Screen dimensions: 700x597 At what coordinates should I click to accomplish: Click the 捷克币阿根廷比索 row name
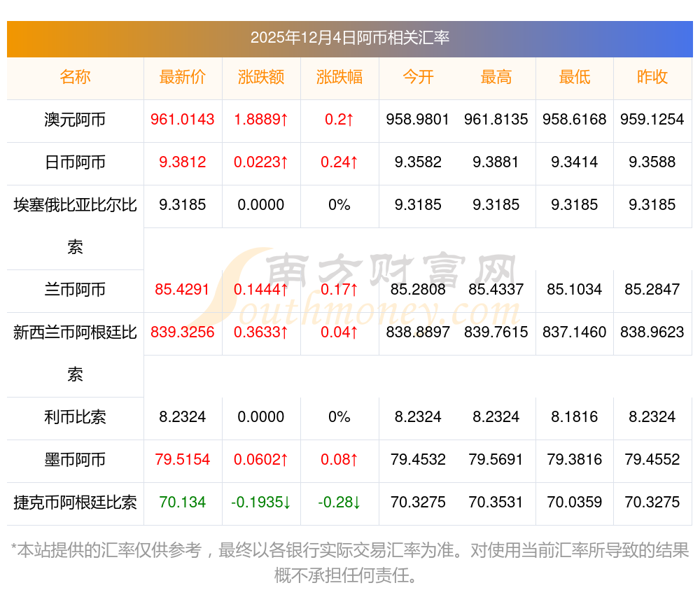(75, 503)
